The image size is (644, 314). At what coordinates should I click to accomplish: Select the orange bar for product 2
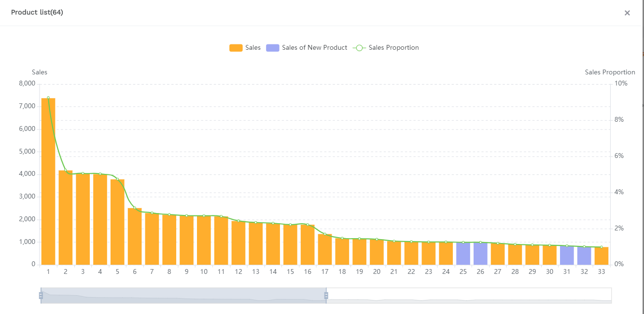coord(66,217)
